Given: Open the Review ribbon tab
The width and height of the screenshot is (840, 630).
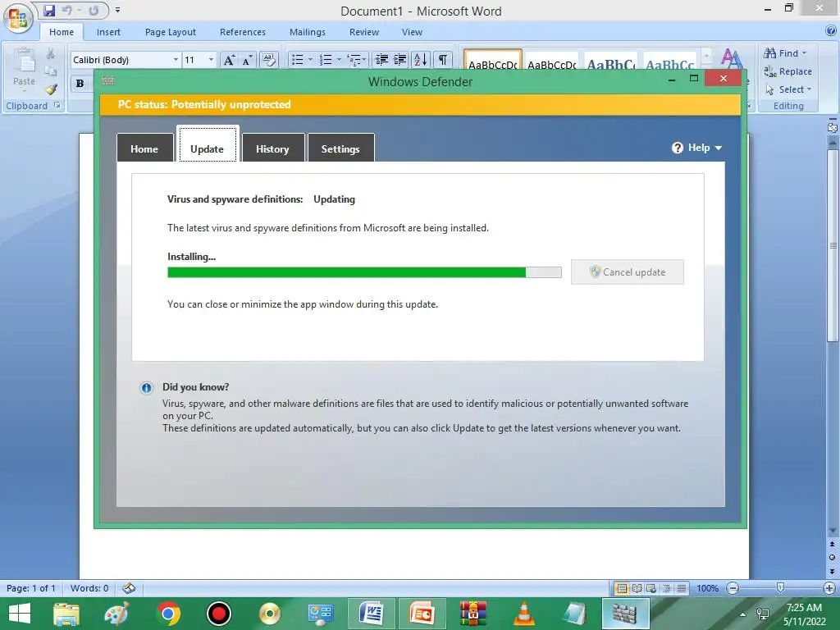Looking at the screenshot, I should [x=364, y=32].
